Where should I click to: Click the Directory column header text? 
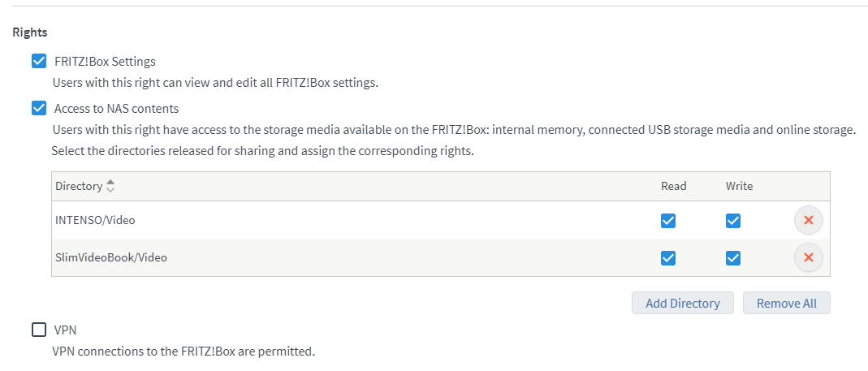point(79,186)
